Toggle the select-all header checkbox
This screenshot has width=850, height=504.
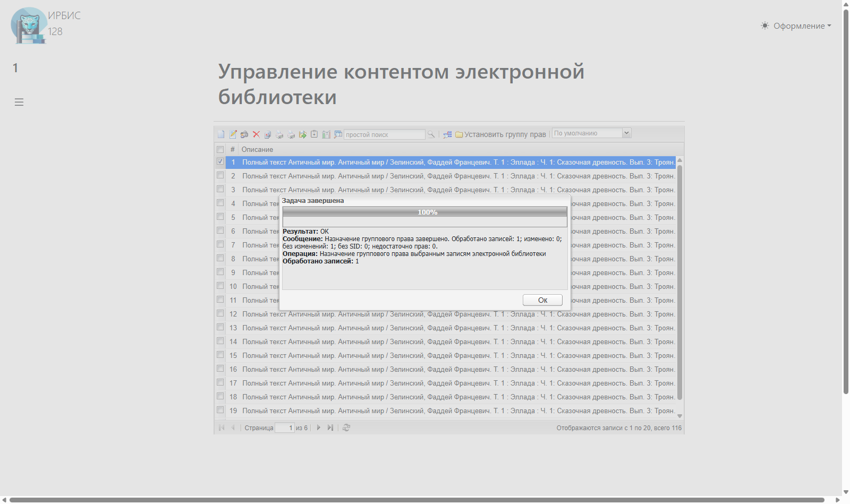pos(220,149)
